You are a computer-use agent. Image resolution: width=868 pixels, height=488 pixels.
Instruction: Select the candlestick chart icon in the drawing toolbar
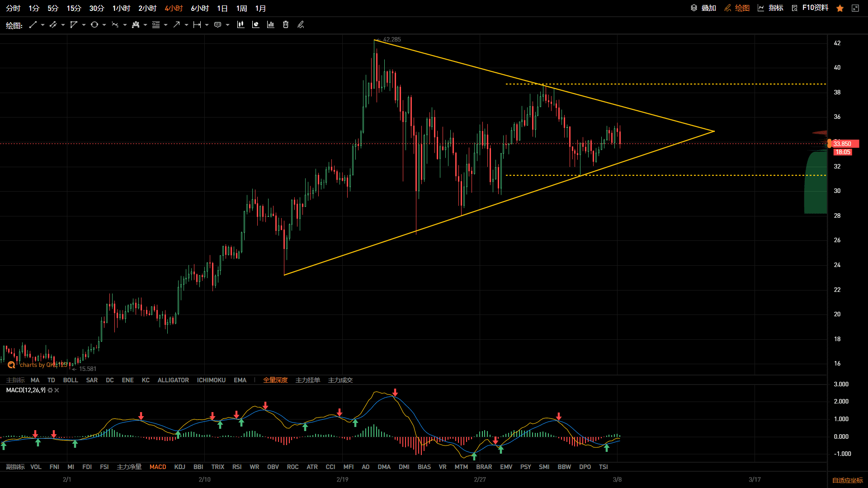[241, 25]
